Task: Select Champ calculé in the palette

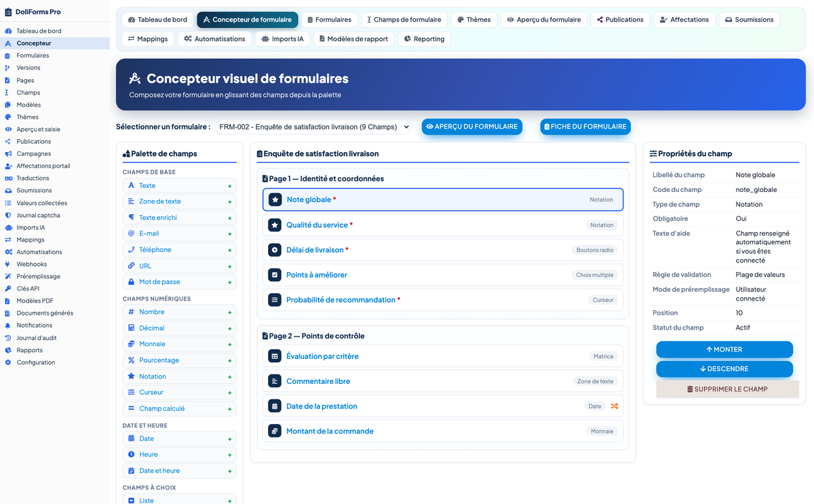Action: coord(180,408)
